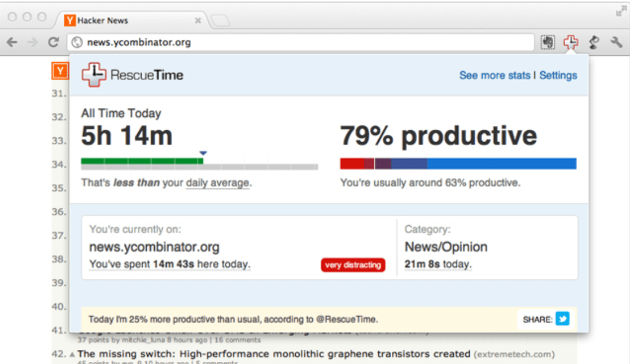Click the blue daily average marker triangle
Screen dimensions: 630x364
click(x=203, y=153)
